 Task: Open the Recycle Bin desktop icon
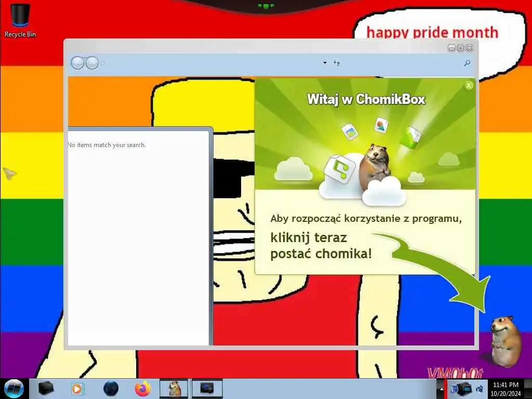point(20,20)
